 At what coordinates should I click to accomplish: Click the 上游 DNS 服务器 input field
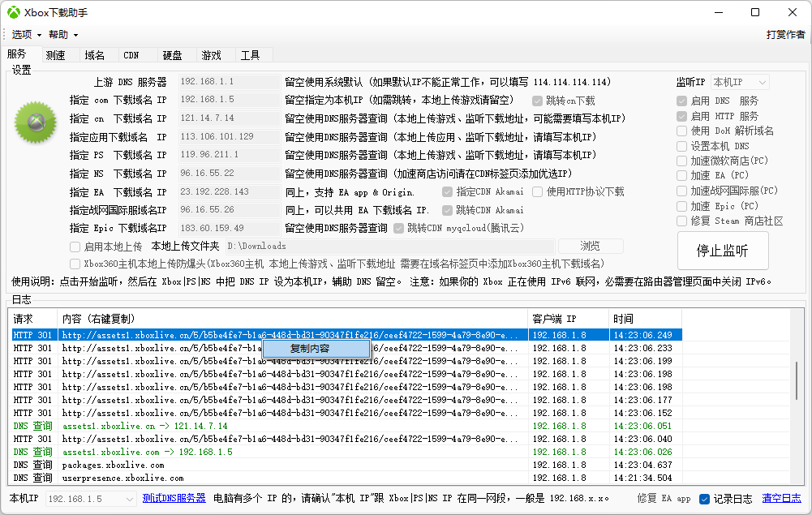tap(230, 82)
